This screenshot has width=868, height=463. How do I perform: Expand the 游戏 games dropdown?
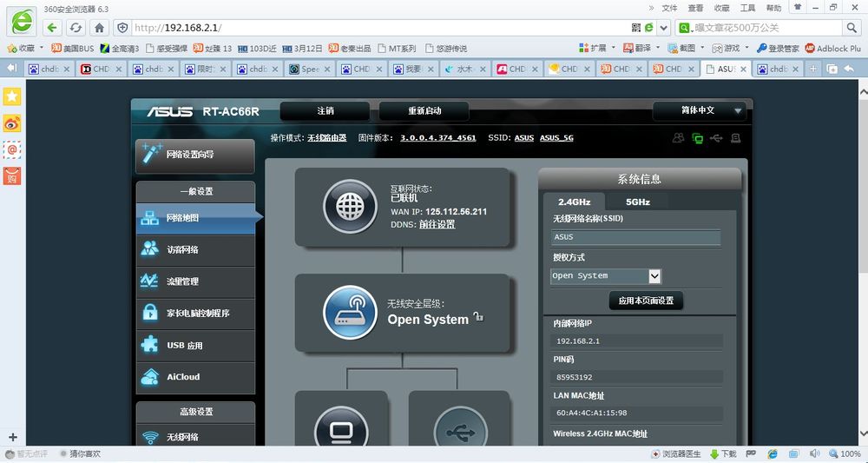(x=746, y=48)
